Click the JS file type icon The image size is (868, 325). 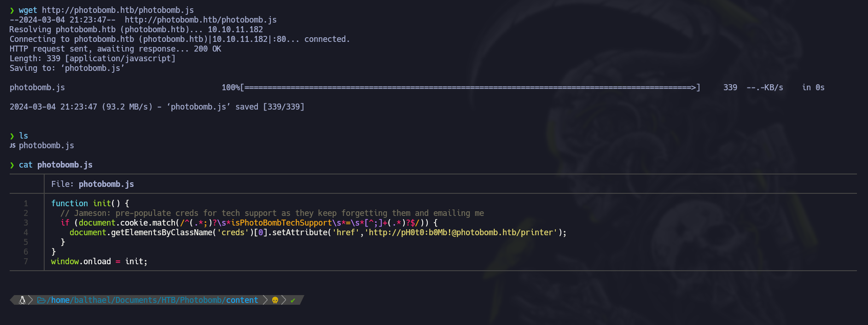(x=12, y=145)
